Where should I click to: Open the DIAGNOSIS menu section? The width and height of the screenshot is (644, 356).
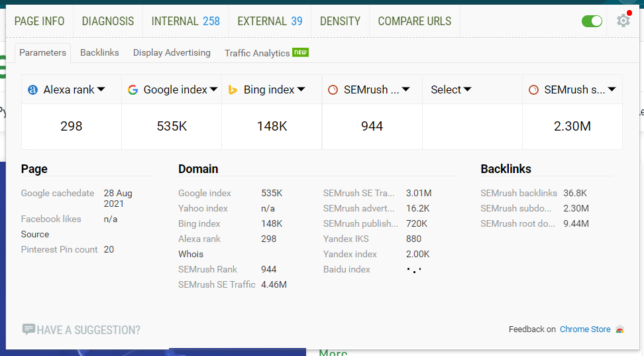tap(108, 21)
